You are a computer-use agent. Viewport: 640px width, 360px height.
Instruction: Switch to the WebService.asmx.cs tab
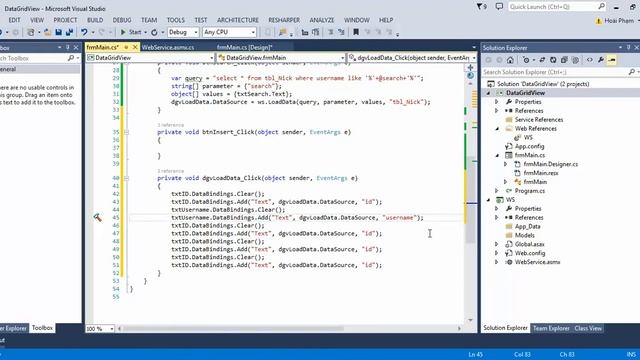(168, 47)
